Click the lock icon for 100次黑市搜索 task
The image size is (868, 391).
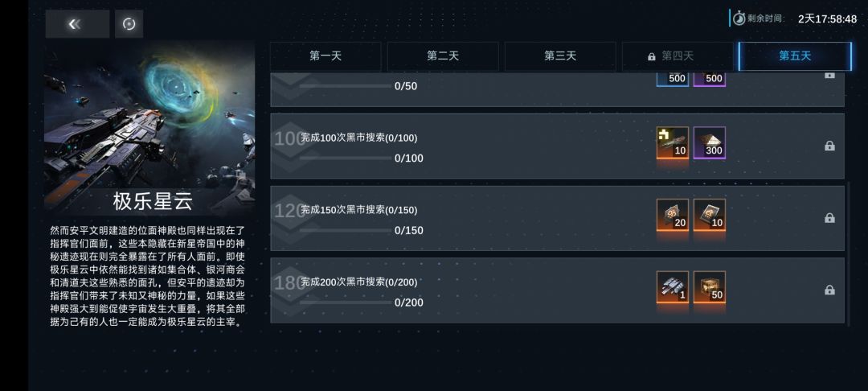pos(829,146)
